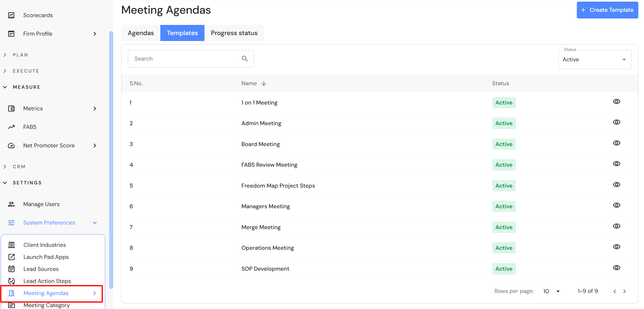Switch to the Progress status tab
This screenshot has width=644, height=309.
pos(234,33)
